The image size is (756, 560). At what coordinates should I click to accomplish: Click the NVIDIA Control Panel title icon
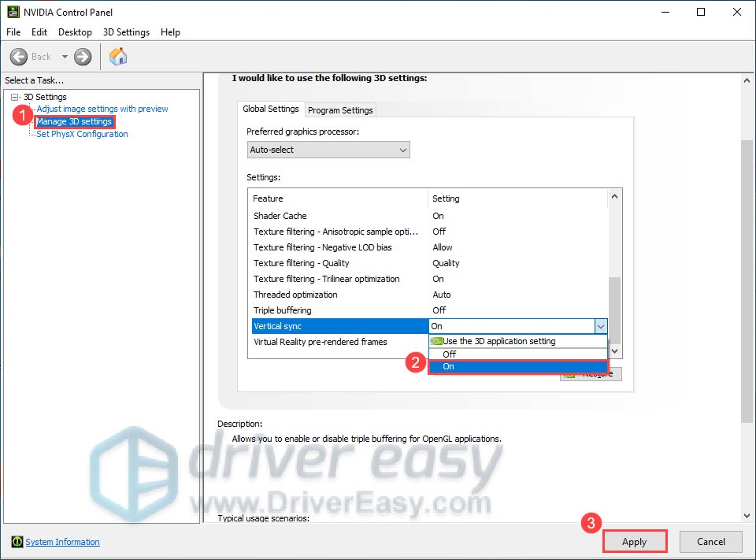point(13,12)
